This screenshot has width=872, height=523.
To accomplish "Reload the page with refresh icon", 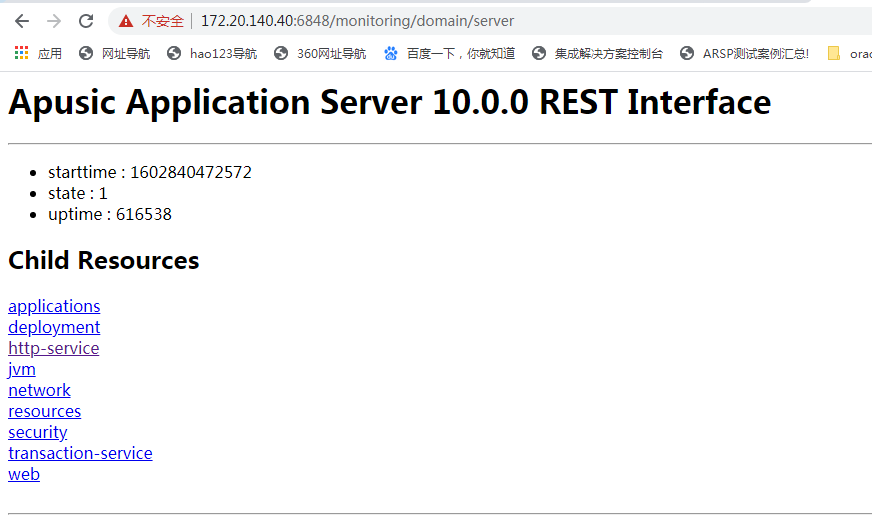I will 86,21.
